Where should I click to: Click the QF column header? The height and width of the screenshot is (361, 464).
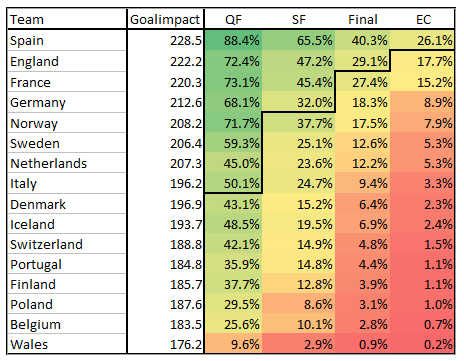[233, 19]
